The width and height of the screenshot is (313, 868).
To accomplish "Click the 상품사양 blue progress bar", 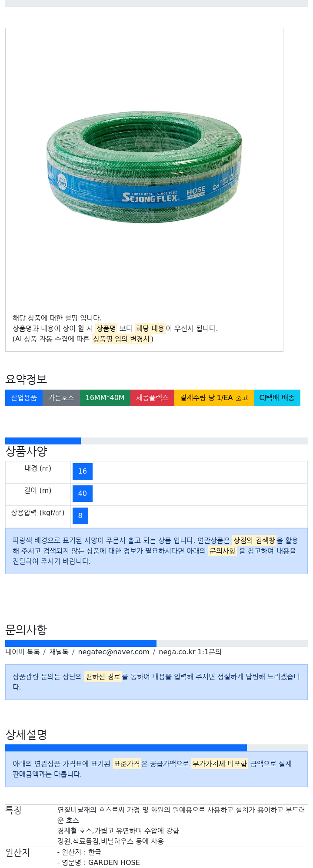I will [x=43, y=441].
